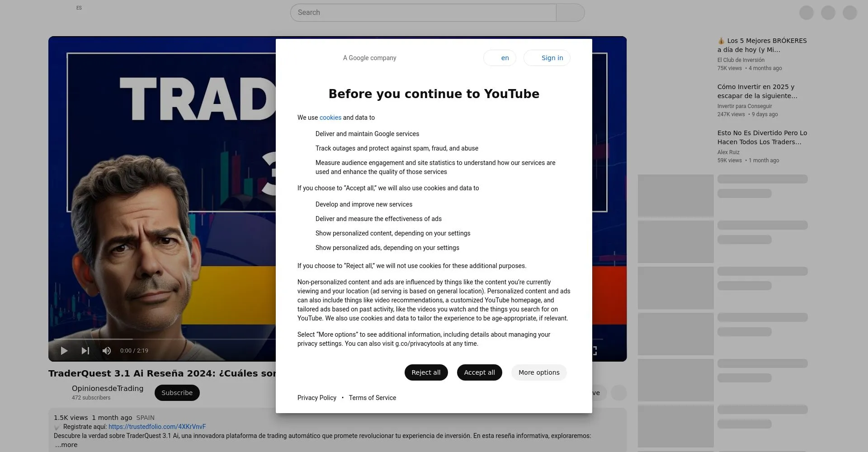Open More options for privacy
Screen dimensions: 868x452
click(x=539, y=372)
